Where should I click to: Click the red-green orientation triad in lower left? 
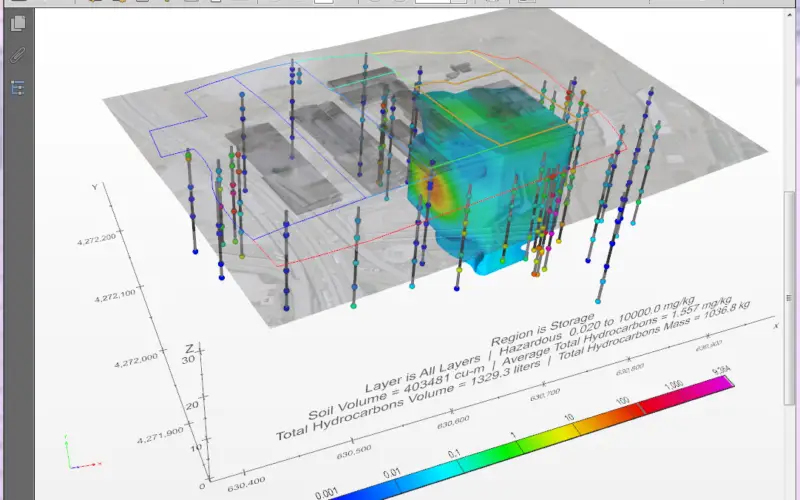[82, 453]
